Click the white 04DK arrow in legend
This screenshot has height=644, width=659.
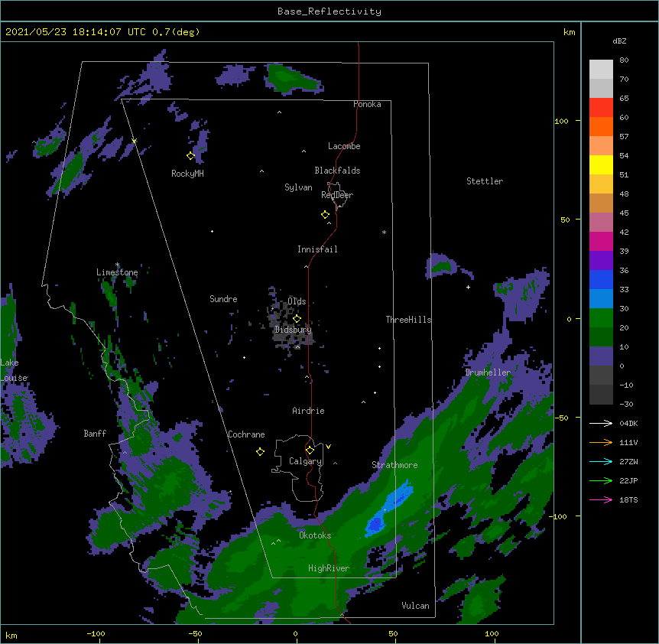601,423
